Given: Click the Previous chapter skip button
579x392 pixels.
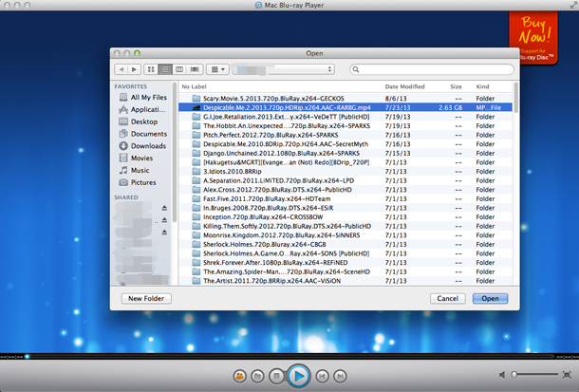Looking at the screenshot, I should tap(322, 377).
